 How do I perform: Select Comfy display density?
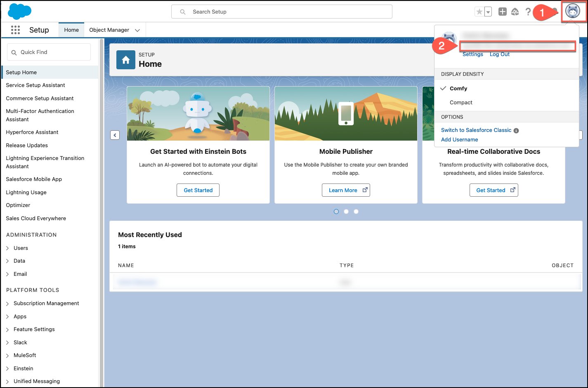tap(459, 88)
